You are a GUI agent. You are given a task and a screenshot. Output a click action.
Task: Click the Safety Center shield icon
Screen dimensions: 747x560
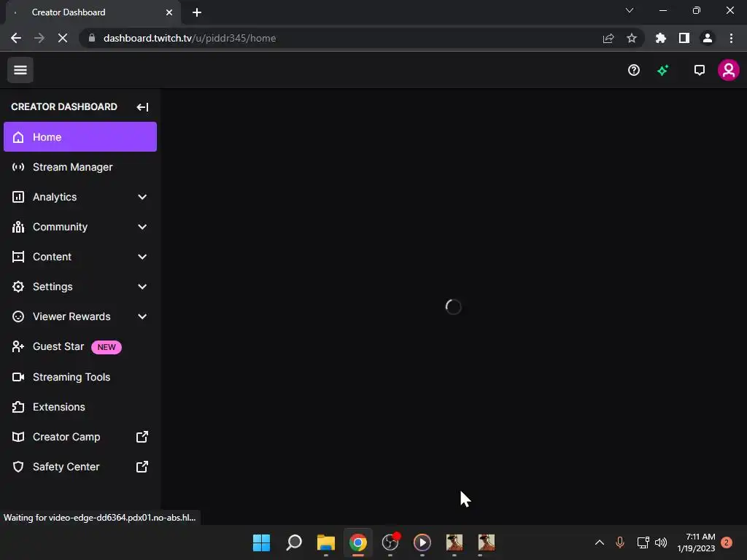pyautogui.click(x=18, y=467)
